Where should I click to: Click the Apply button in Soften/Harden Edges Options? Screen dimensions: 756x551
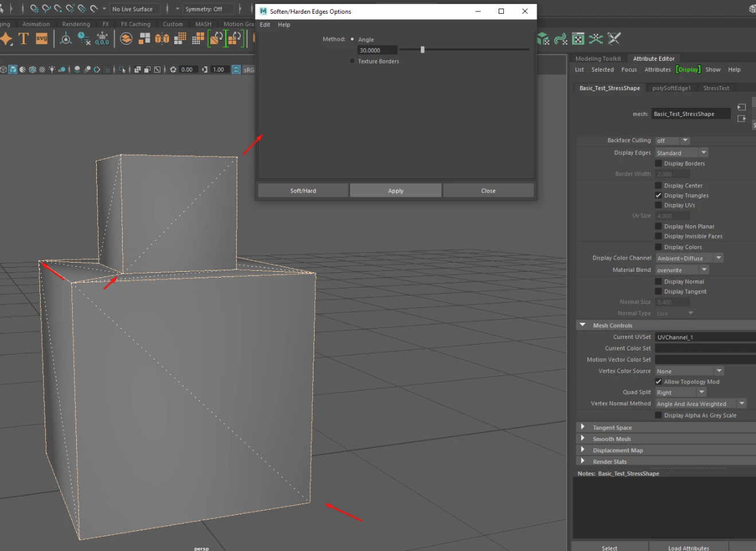(x=395, y=190)
